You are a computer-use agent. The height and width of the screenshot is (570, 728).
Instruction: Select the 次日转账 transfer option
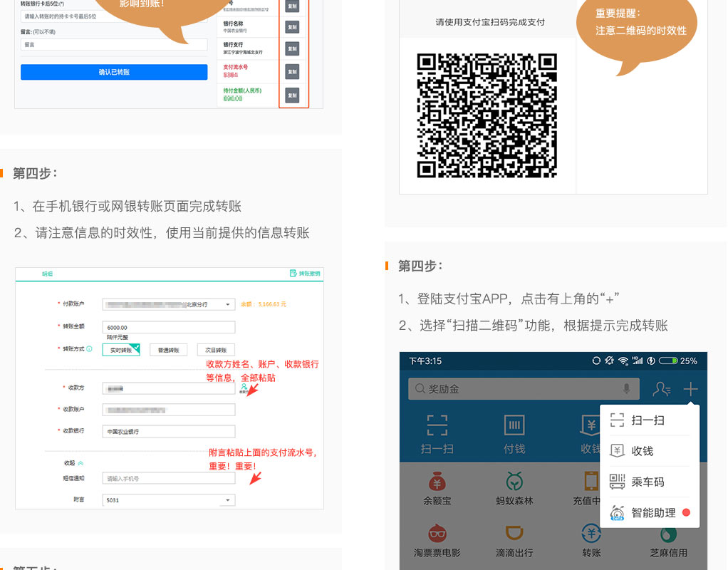216,350
